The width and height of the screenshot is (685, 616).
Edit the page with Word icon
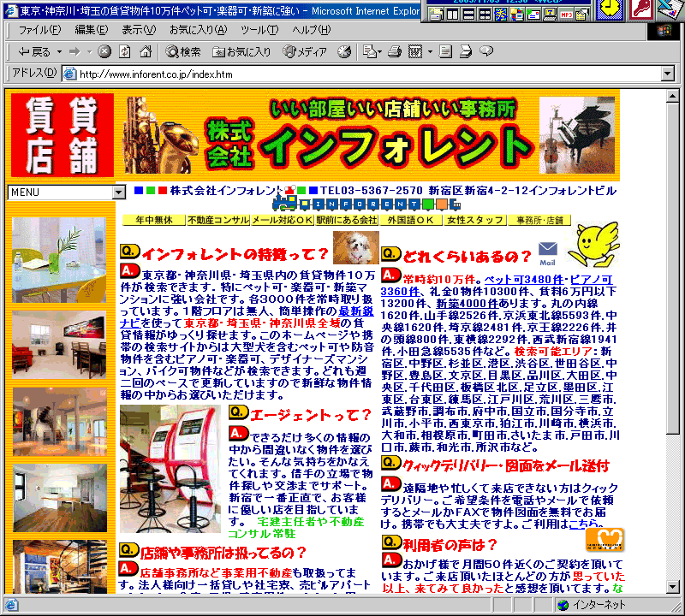click(415, 52)
